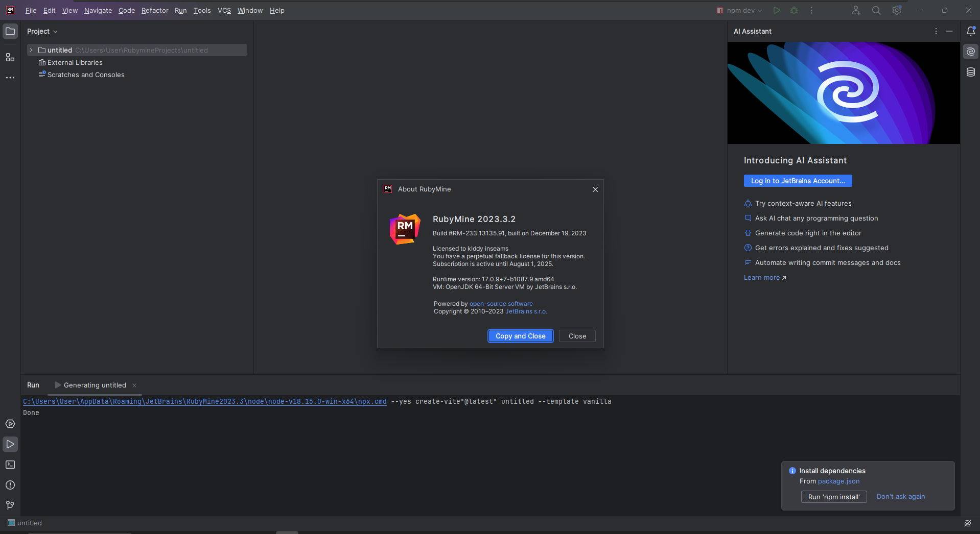The width and height of the screenshot is (980, 534).
Task: Open the Help menu
Action: [x=277, y=10]
